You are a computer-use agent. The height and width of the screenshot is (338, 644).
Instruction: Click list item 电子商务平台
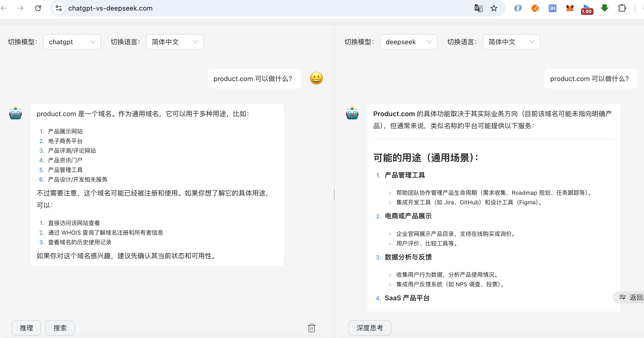click(65, 141)
